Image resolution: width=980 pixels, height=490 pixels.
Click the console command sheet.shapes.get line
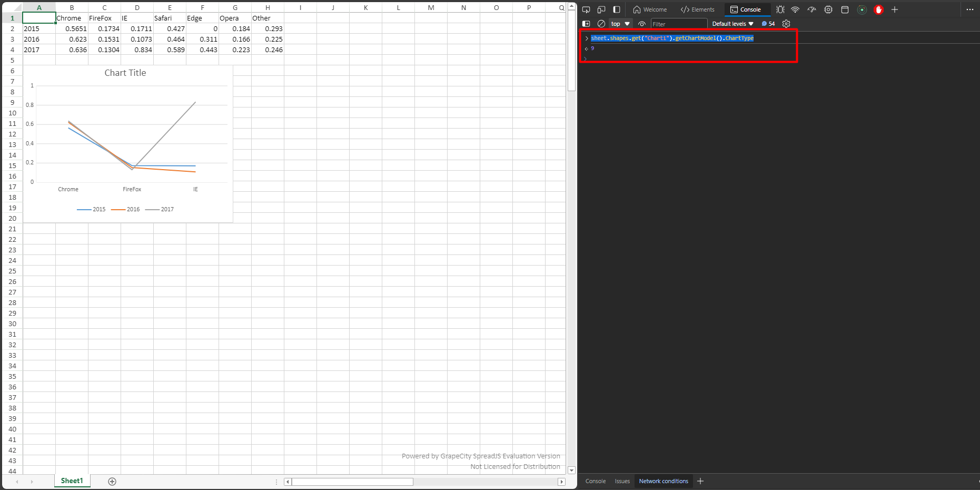coord(672,38)
